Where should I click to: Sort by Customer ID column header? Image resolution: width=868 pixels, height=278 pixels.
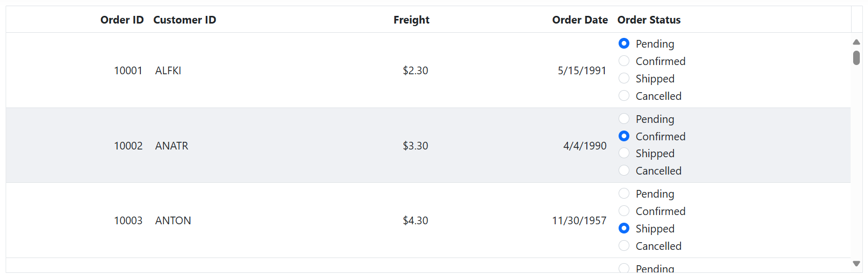point(184,20)
